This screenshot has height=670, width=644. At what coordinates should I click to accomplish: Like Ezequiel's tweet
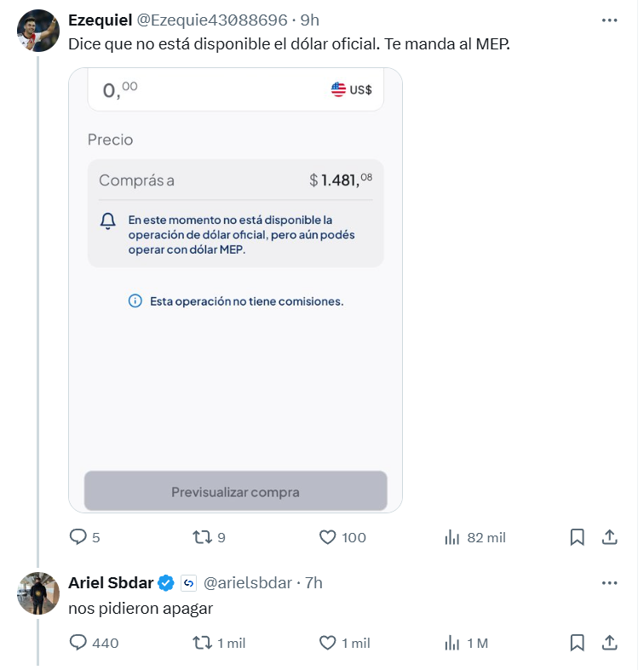tap(328, 537)
